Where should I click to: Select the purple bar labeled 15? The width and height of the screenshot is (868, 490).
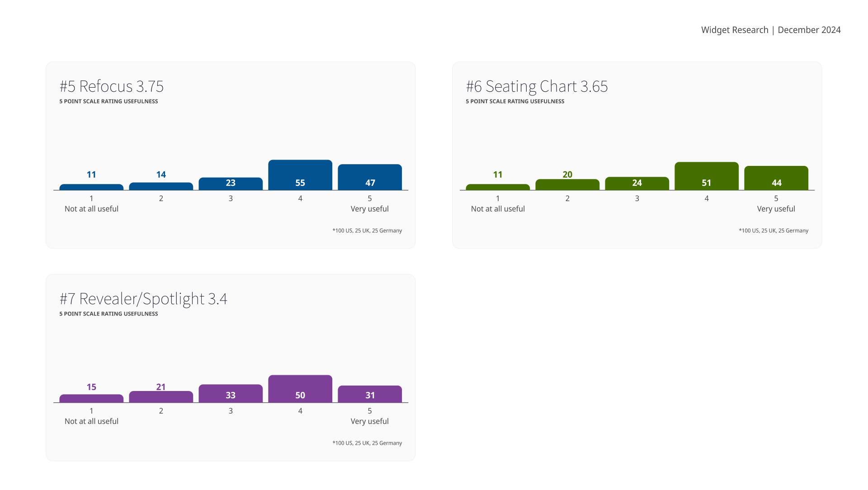[x=91, y=399]
